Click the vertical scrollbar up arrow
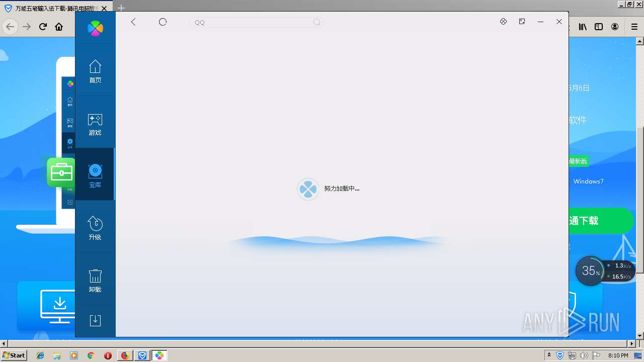644x362 pixels. coord(640,41)
